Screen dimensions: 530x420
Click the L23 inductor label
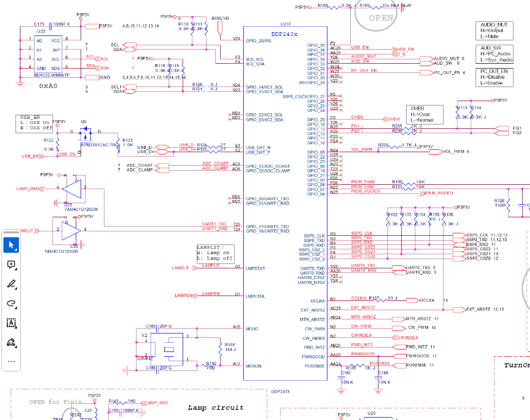tap(88, 410)
